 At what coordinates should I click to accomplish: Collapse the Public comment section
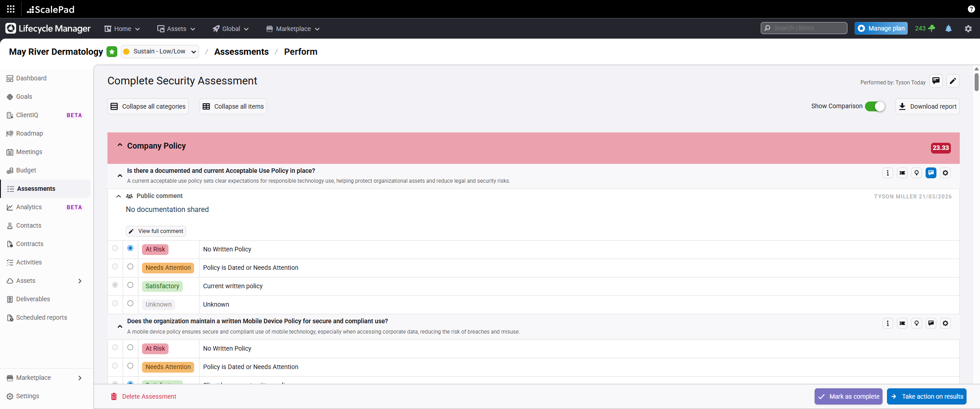[119, 196]
